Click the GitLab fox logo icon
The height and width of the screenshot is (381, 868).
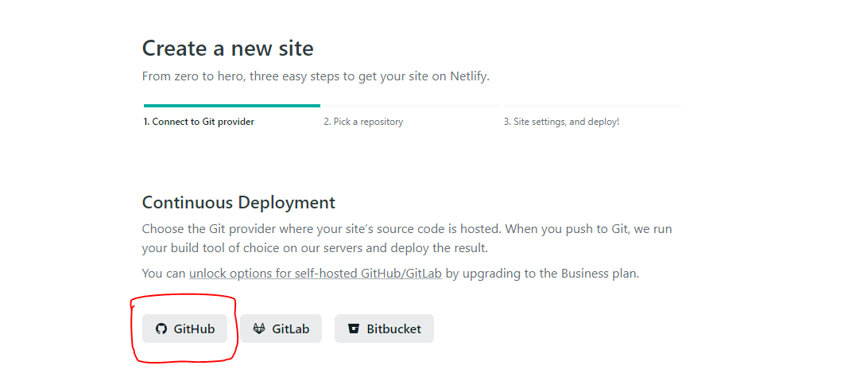[x=259, y=329]
